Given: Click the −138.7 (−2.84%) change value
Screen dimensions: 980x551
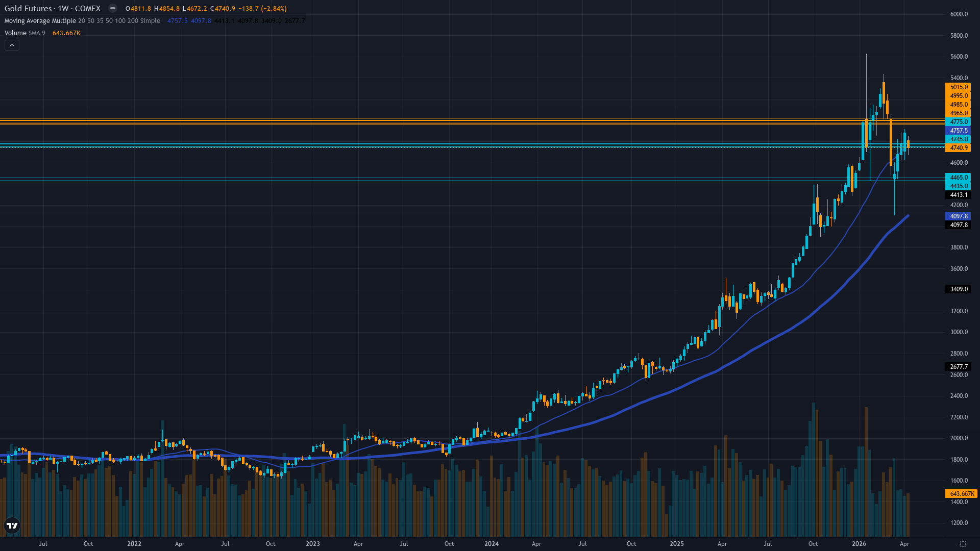Looking at the screenshot, I should tap(262, 9).
